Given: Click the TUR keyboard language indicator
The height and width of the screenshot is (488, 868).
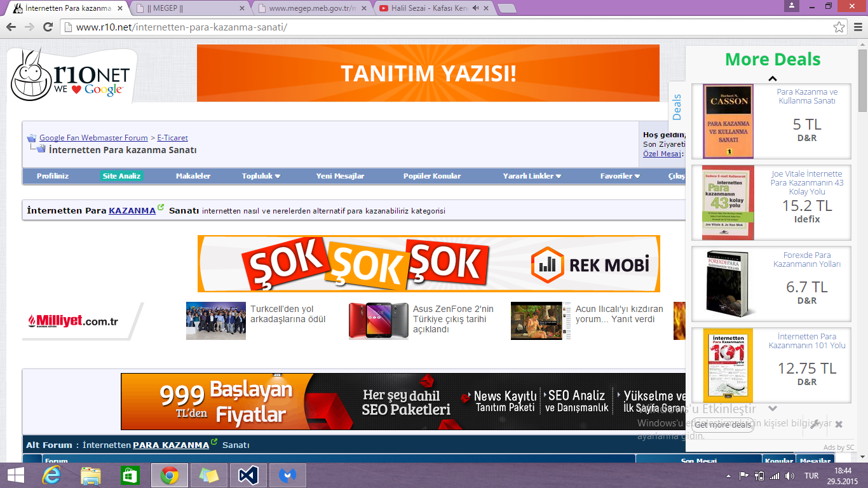Looking at the screenshot, I should (811, 476).
